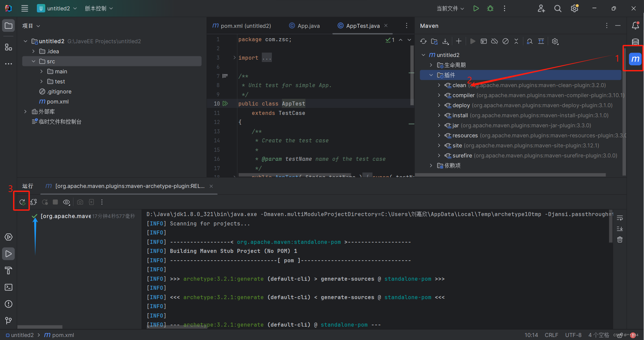Show notifications bell
This screenshot has height=340, width=644.
coord(635,25)
